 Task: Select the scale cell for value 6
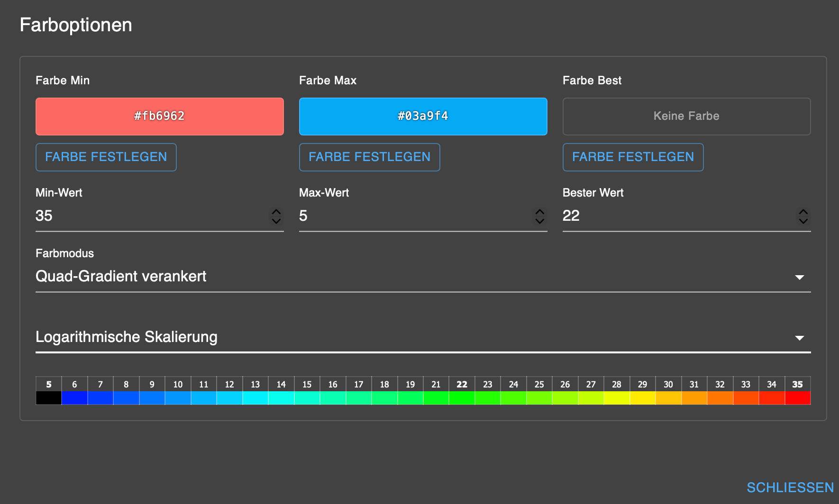pos(74,391)
